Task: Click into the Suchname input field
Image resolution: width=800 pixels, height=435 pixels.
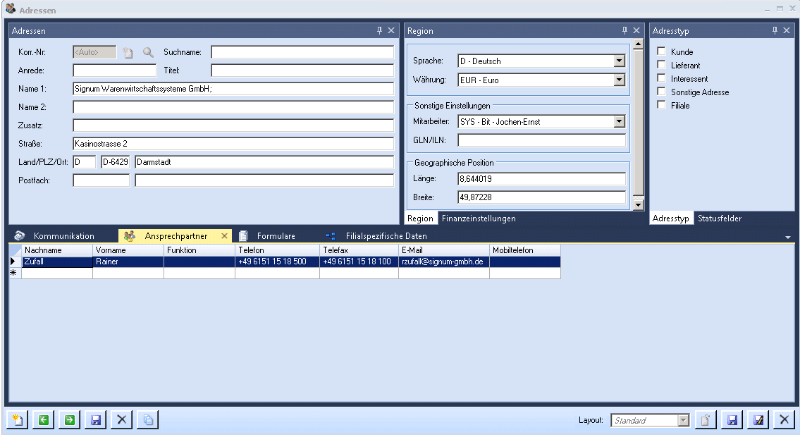Action: pos(304,52)
